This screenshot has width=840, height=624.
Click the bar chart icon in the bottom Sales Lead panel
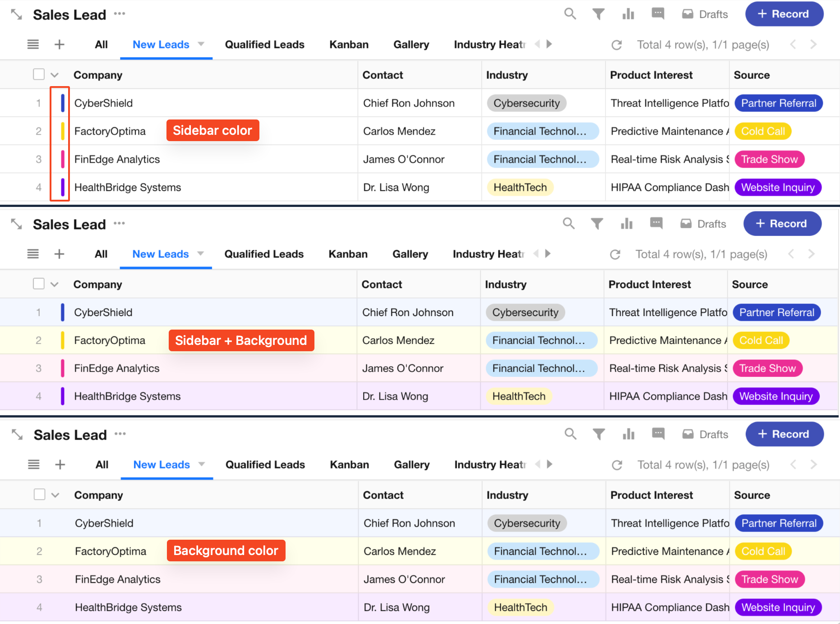pyautogui.click(x=628, y=434)
